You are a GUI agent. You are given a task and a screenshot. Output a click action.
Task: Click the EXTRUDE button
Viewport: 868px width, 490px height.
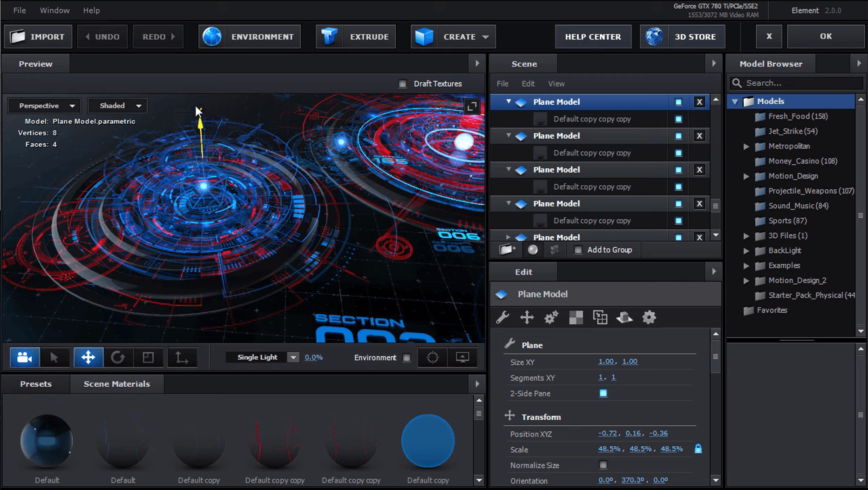(x=356, y=37)
